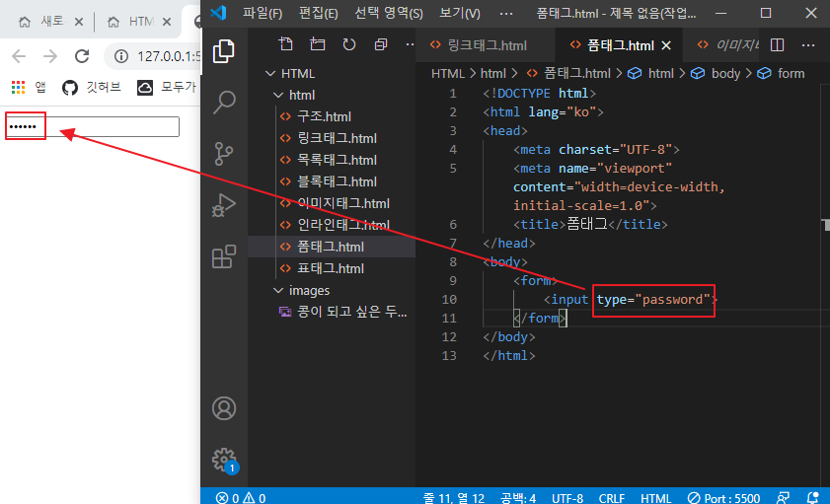Open the 깃허브 bookmark in Chrome

92,87
